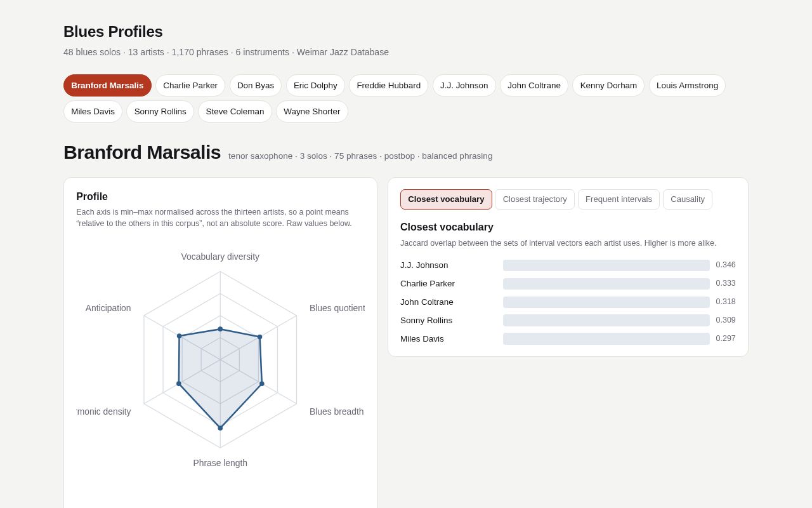
Task: Click the Branford Marsalis heading
Action: 142,152
